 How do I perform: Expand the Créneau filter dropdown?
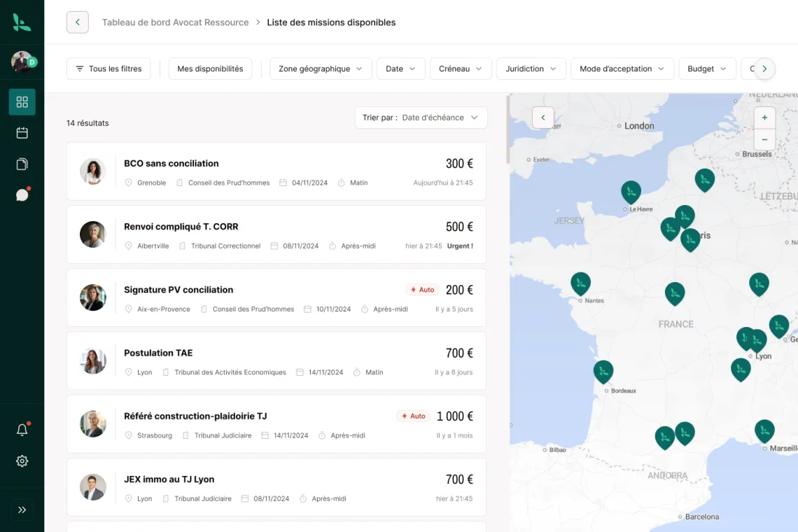(x=461, y=69)
